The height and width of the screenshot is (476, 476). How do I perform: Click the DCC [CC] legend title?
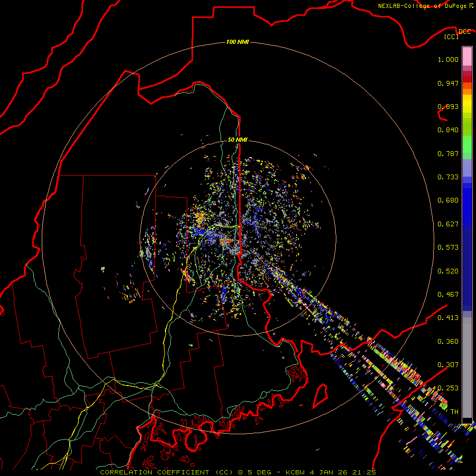457,34
